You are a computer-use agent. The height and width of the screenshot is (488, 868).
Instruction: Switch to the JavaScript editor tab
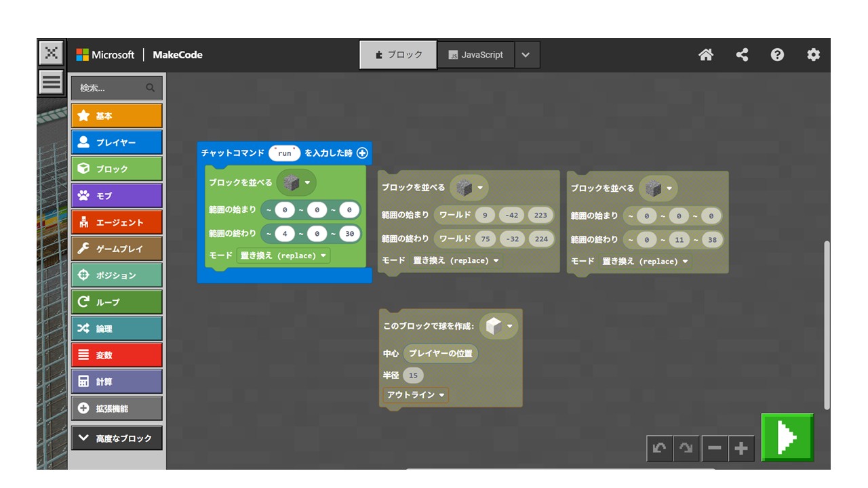click(x=476, y=55)
